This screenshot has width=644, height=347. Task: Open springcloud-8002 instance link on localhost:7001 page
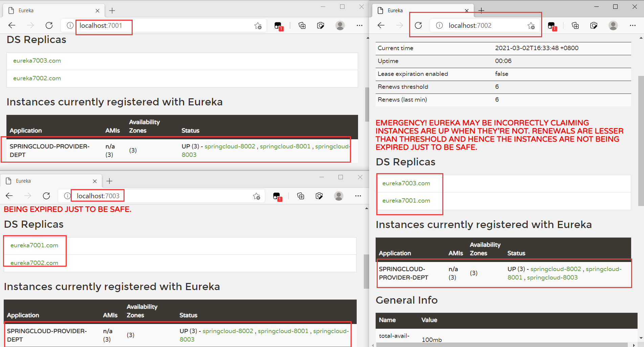230,146
